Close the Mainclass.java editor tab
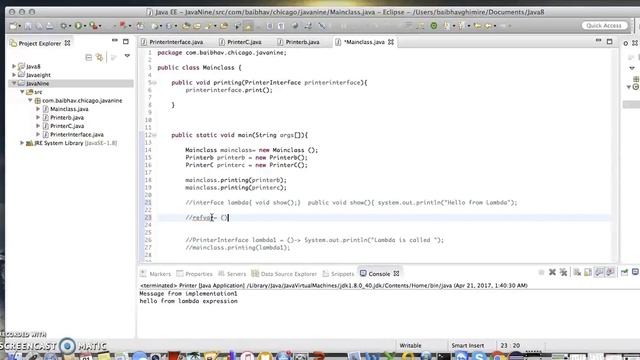The height and width of the screenshot is (360, 640). pyautogui.click(x=391, y=42)
